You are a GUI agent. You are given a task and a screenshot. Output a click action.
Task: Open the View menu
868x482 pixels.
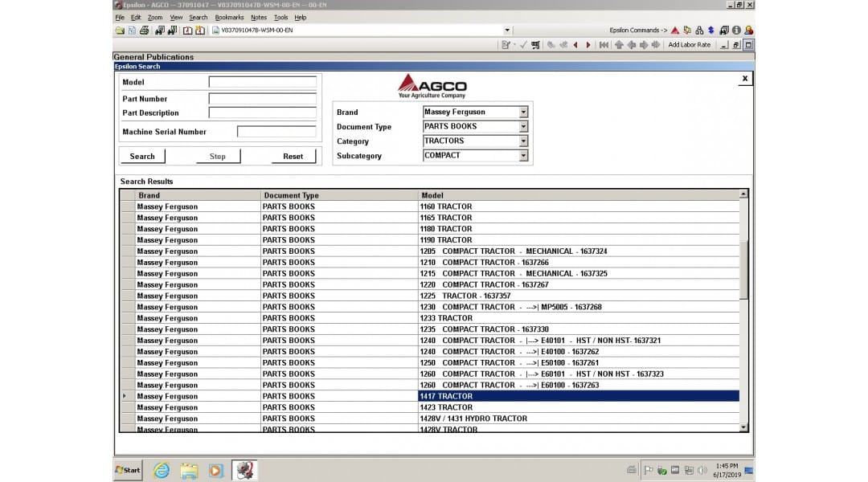click(176, 18)
